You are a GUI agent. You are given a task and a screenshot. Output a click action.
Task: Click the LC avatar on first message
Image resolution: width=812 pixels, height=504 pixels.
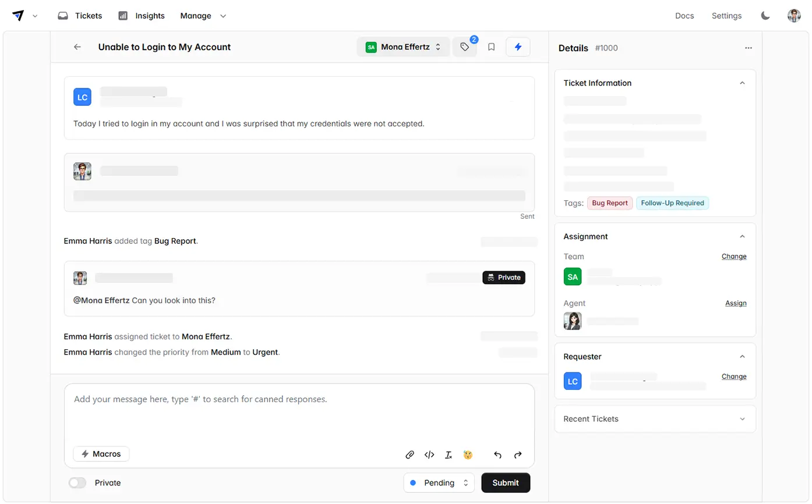click(x=82, y=97)
